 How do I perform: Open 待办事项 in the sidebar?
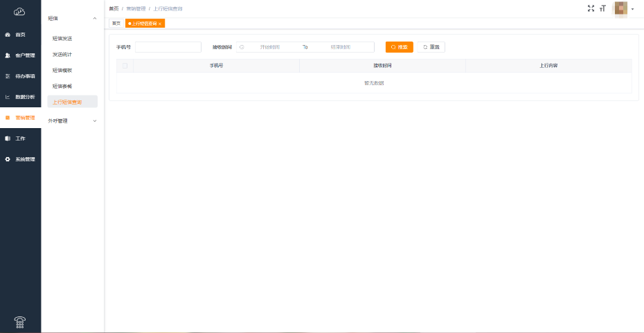click(x=20, y=76)
